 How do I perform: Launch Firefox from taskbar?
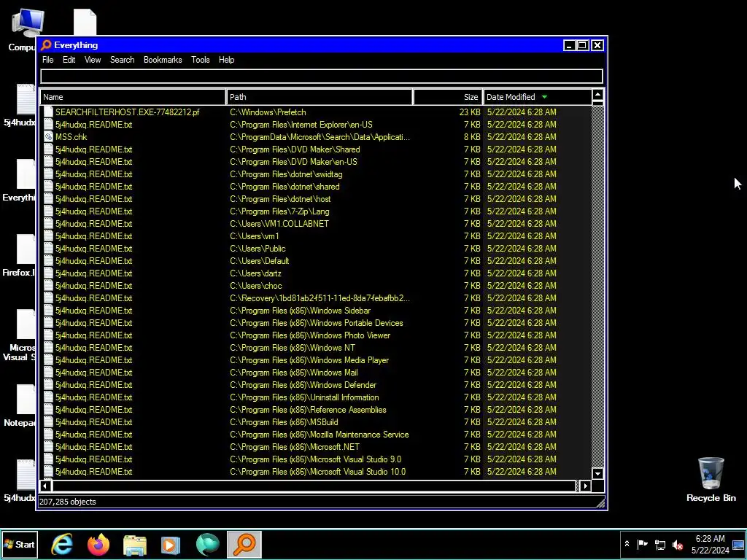pyautogui.click(x=98, y=544)
